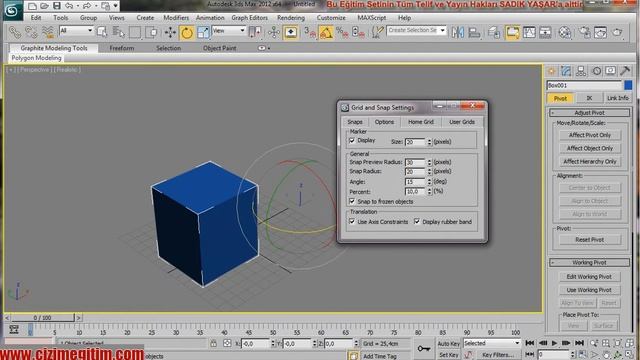The height and width of the screenshot is (360, 640).
Task: Click the Select and Link icon
Action: click(15, 32)
